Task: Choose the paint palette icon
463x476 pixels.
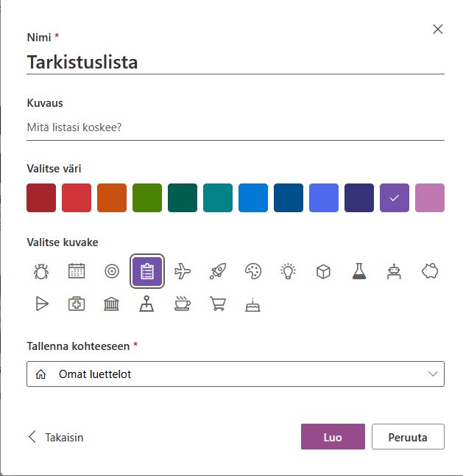Action: [252, 272]
